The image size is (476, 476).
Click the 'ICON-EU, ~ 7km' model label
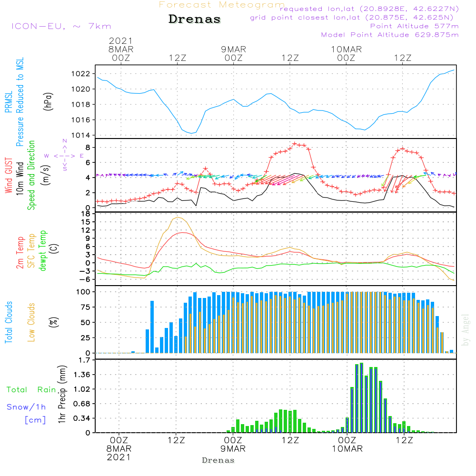click(x=61, y=26)
